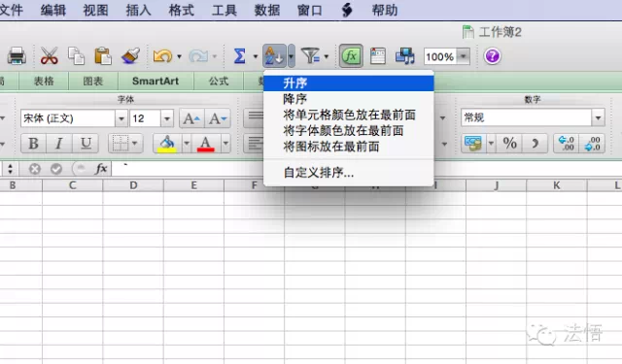Click the Borders icon
Screen dimensions: 622x364
(x=120, y=144)
